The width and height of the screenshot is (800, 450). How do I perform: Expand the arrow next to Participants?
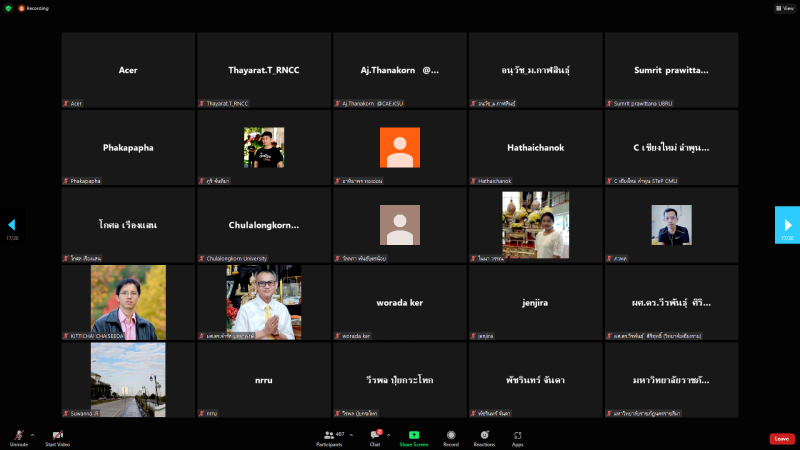pos(353,434)
